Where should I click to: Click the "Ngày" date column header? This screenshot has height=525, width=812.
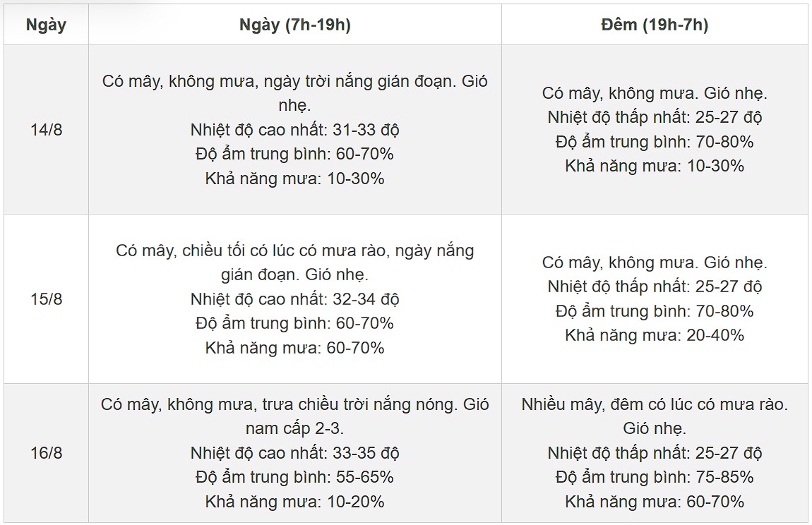point(46,25)
